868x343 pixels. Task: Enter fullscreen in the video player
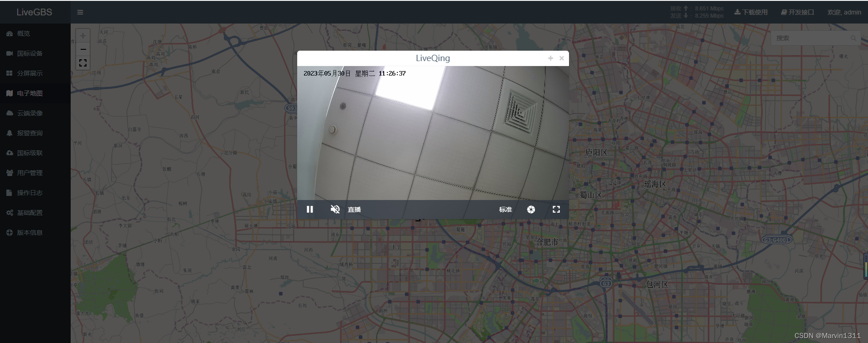click(556, 210)
